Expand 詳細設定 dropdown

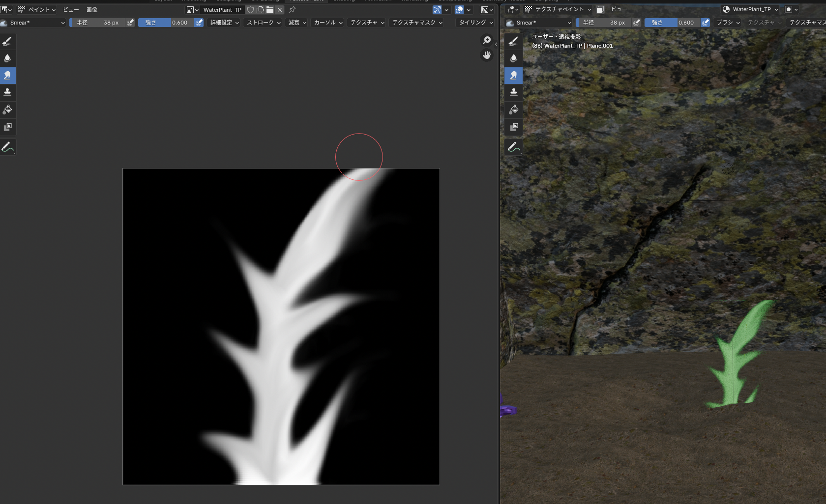(x=224, y=23)
